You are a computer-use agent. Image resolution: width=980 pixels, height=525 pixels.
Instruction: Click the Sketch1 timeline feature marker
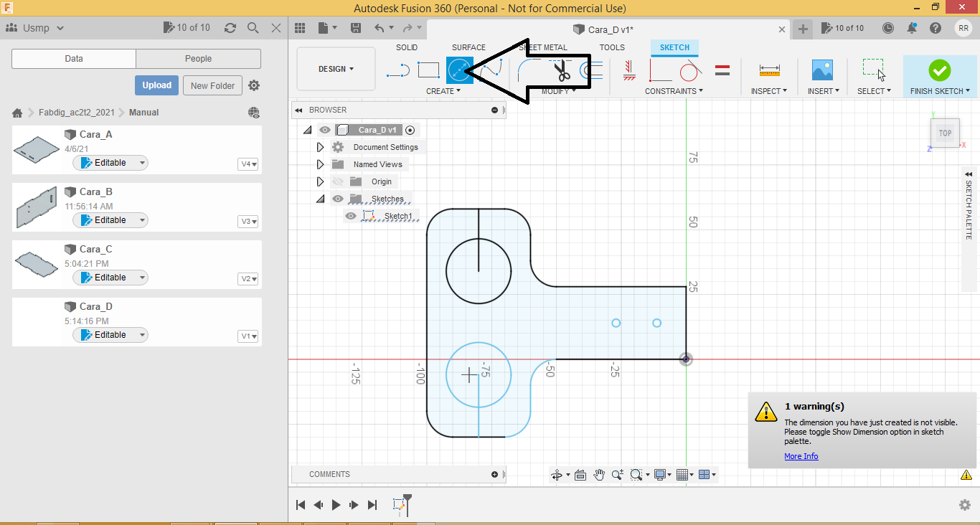(x=400, y=505)
